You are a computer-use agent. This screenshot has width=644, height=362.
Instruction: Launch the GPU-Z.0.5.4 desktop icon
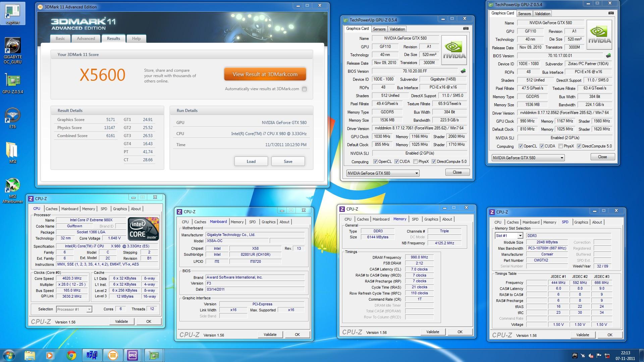pos(13,84)
